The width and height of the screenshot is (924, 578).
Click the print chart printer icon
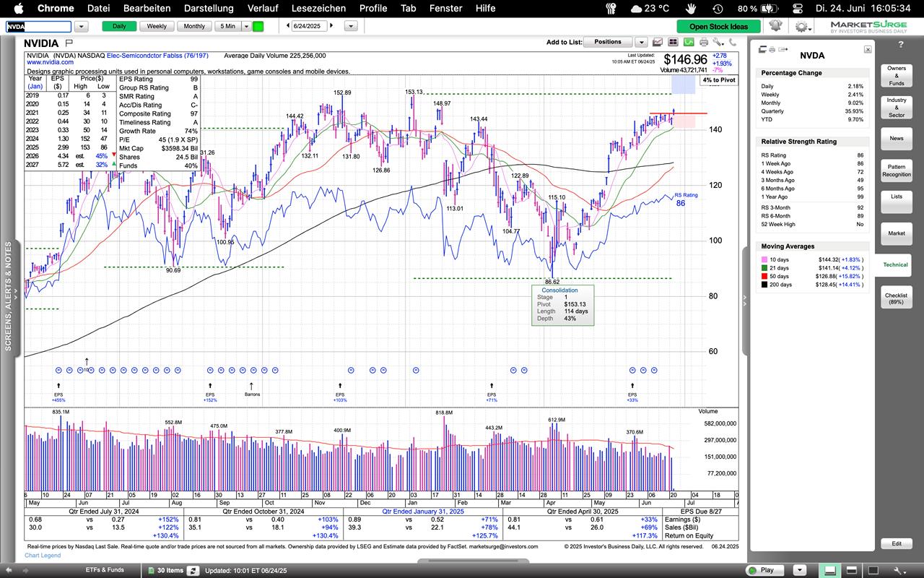(704, 43)
